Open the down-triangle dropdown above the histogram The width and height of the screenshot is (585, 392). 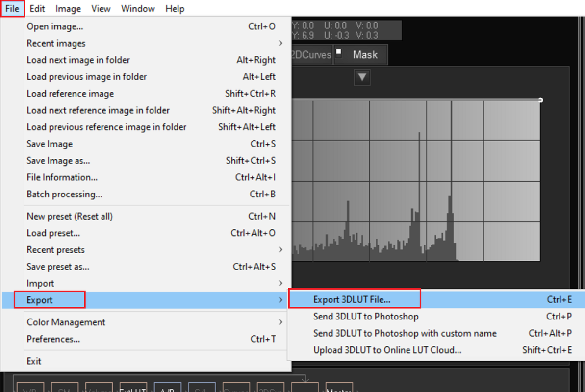[362, 77]
